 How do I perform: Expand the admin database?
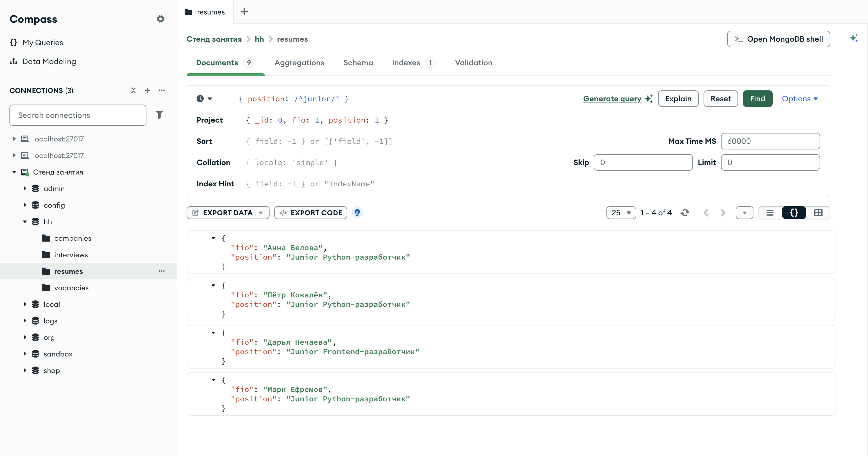pos(25,188)
